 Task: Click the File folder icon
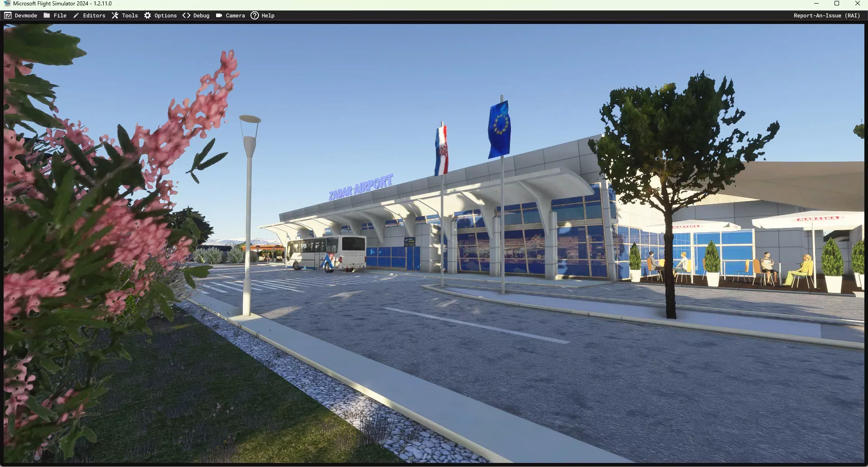coord(47,15)
